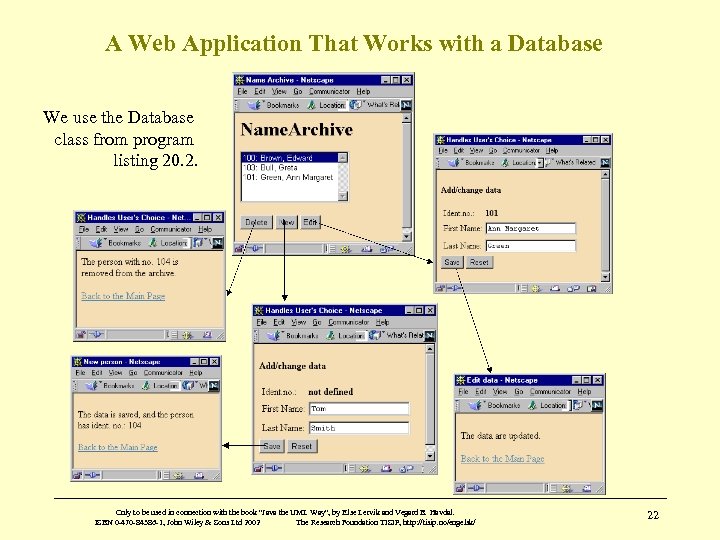This screenshot has width=720, height=540.
Task: Click Reset button in 'not defined' data window
Action: click(301, 446)
